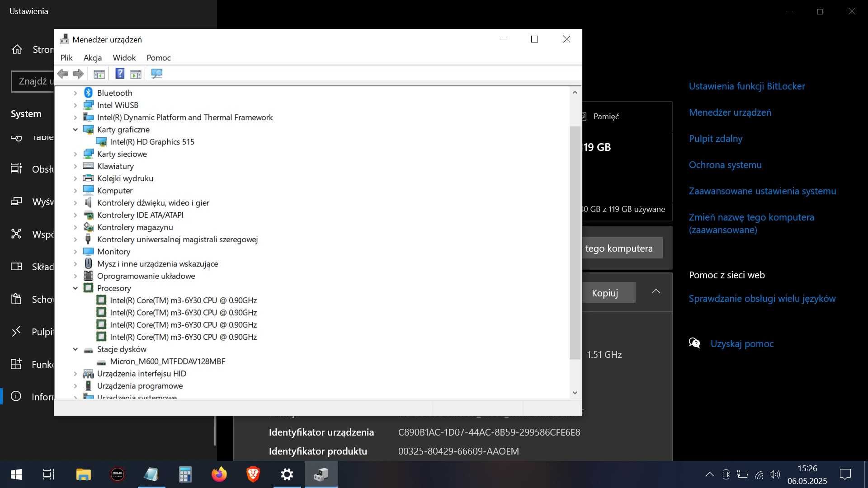868x488 pixels.
Task: Open File Explorer from the taskbar
Action: click(x=84, y=474)
